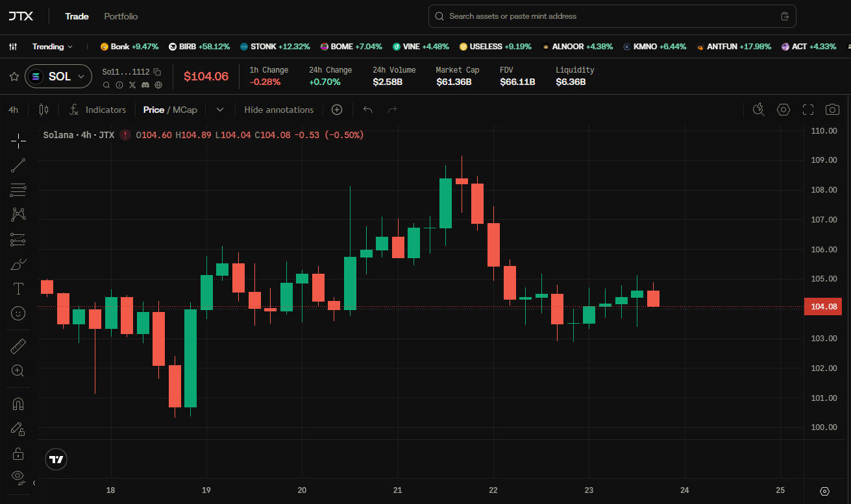Select STONK in trending ticker
Screen dimensions: 851x504
[x=275, y=47]
